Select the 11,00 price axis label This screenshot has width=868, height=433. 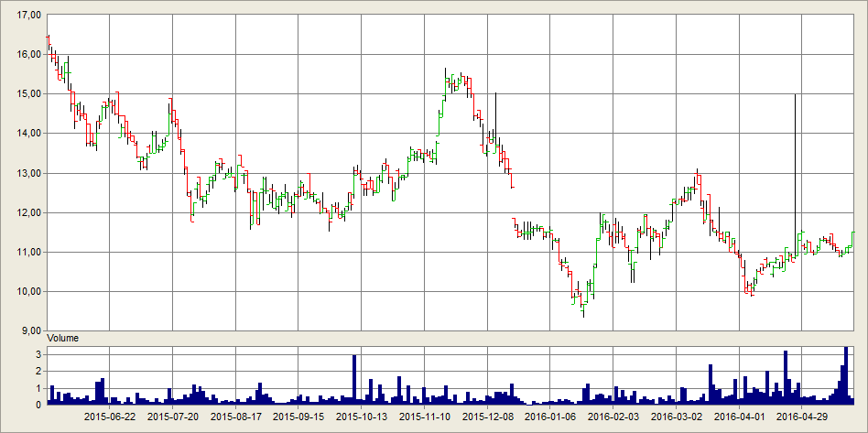tap(30, 252)
